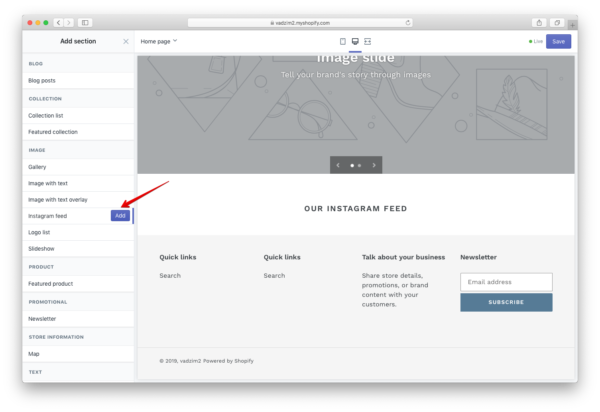Save the theme changes
The width and height of the screenshot is (600, 412).
coord(558,41)
